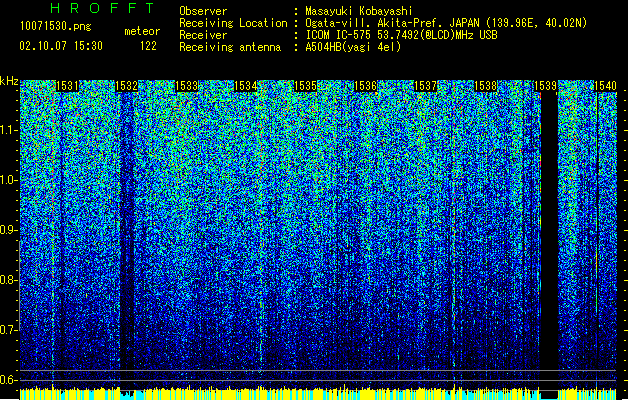Screen dimensions: 629x400
Task: Select the file name 10071530.png
Action: point(56,26)
